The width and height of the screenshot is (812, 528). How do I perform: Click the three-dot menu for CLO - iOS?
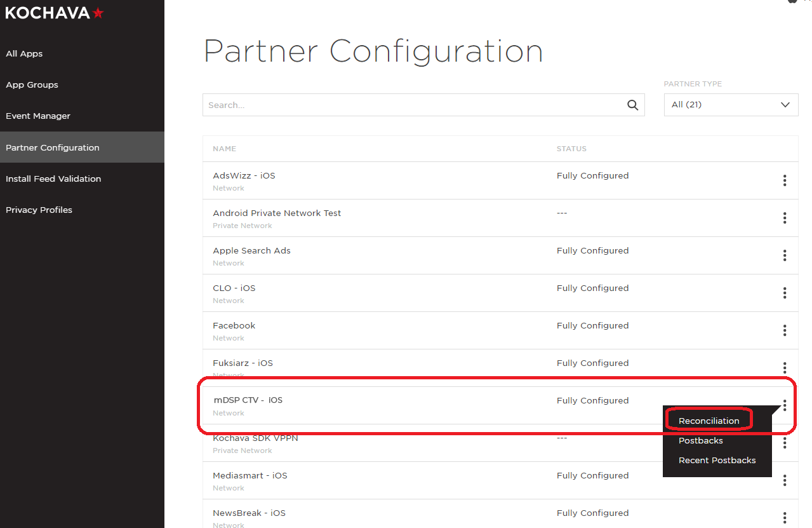[x=785, y=293]
